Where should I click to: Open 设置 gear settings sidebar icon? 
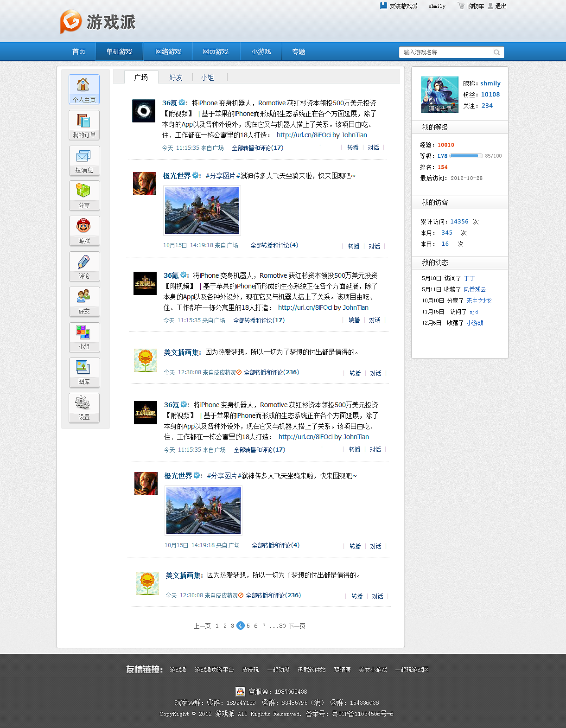click(x=84, y=408)
